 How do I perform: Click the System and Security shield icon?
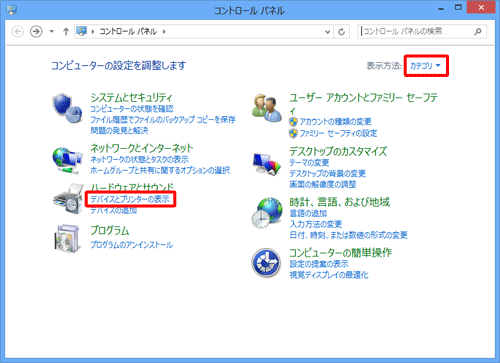tap(67, 108)
